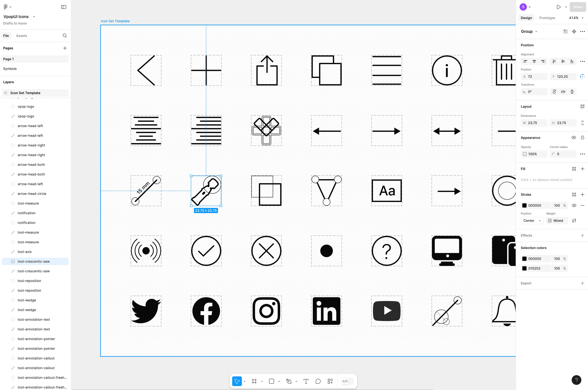This screenshot has height=390, width=588.
Task: Click the 010202 selection color swatch
Action: tap(524, 268)
